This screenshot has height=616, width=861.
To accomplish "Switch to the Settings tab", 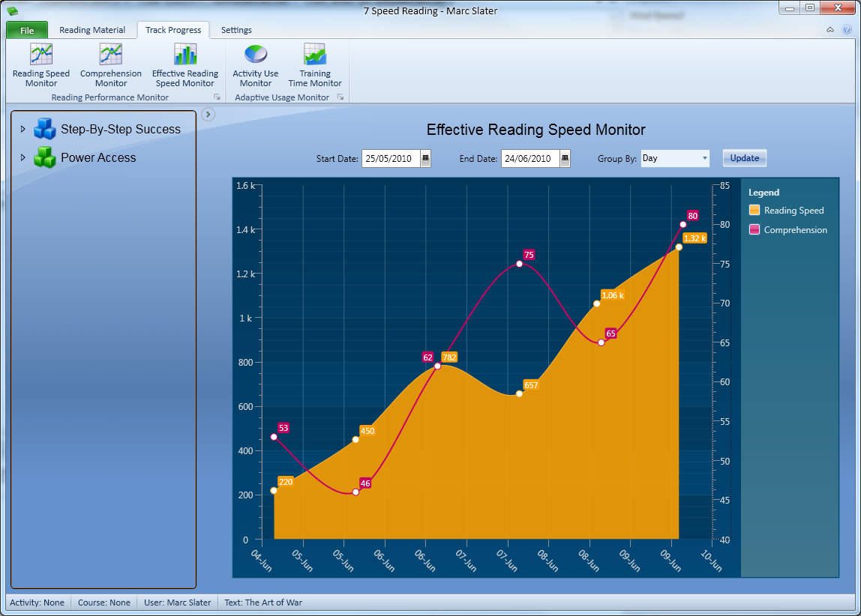I will (236, 30).
